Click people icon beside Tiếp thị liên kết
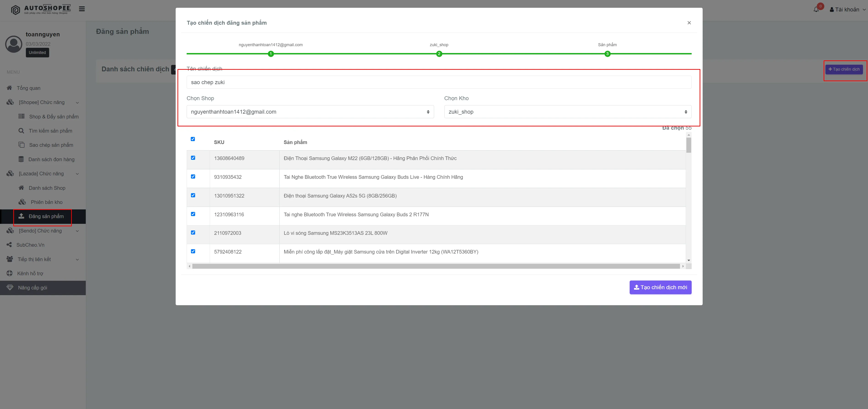This screenshot has width=868, height=409. (10, 259)
